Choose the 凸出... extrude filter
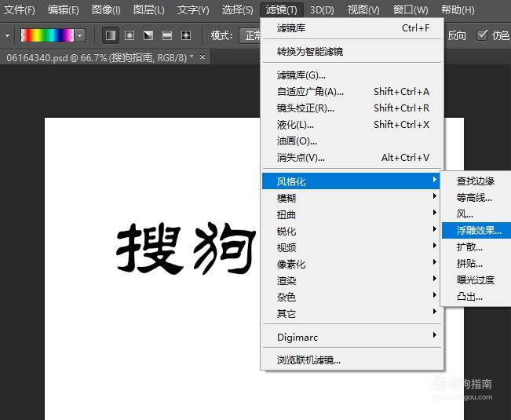The height and width of the screenshot is (420, 511). 476,297
